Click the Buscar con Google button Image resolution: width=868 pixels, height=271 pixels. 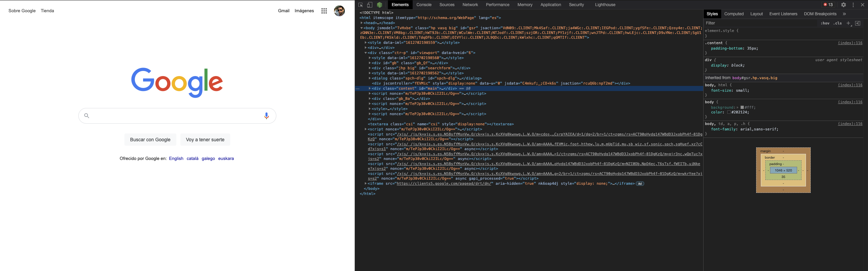[150, 140]
